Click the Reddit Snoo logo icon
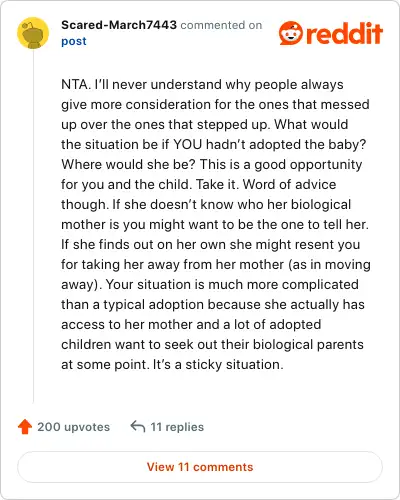 pyautogui.click(x=291, y=33)
